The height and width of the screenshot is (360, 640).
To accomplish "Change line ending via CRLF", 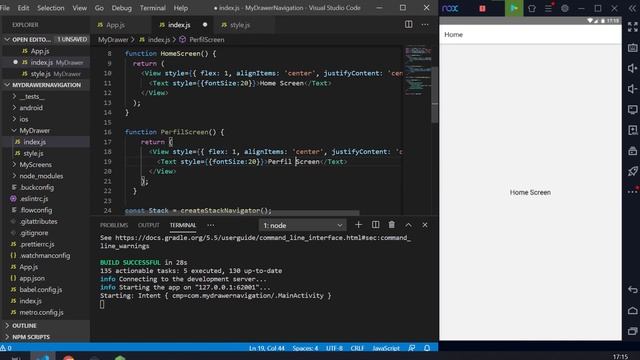I will (x=357, y=348).
